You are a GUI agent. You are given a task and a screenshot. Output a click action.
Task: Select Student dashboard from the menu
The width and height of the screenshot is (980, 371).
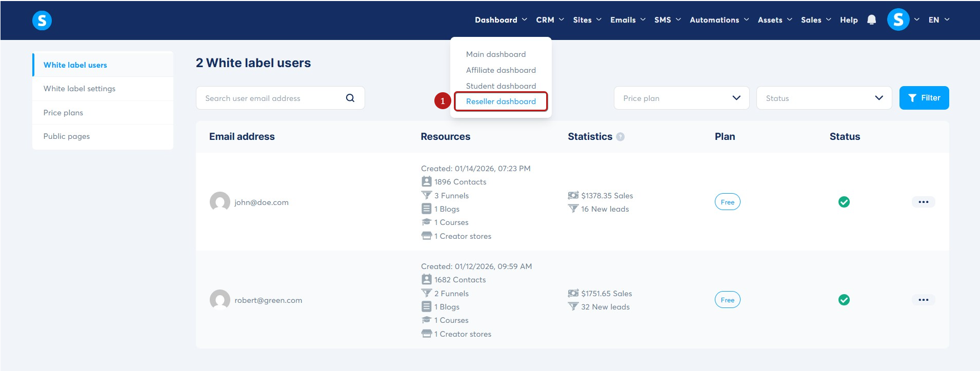(x=501, y=86)
